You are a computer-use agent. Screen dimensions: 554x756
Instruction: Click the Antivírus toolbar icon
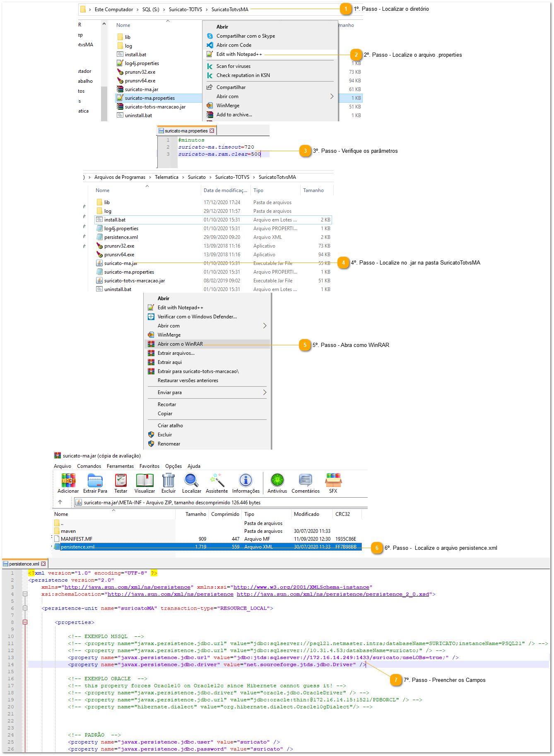click(x=277, y=480)
